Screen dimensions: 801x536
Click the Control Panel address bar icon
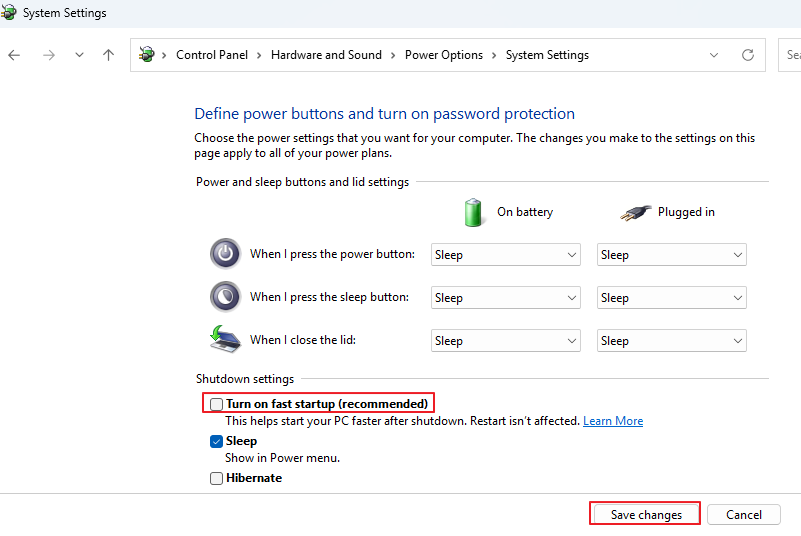147,55
